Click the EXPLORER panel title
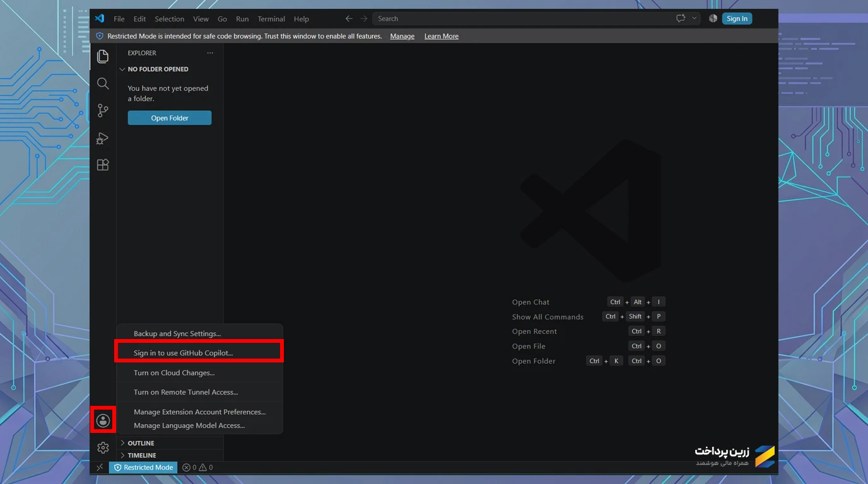This screenshot has height=484, width=868. (142, 53)
